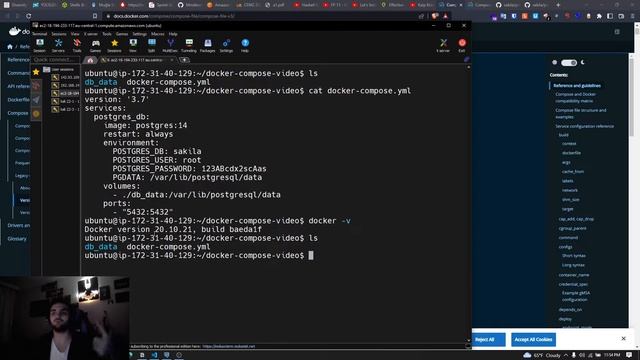Open the Servers toolbar icon
This screenshot has width=640, height=360.
(58, 45)
